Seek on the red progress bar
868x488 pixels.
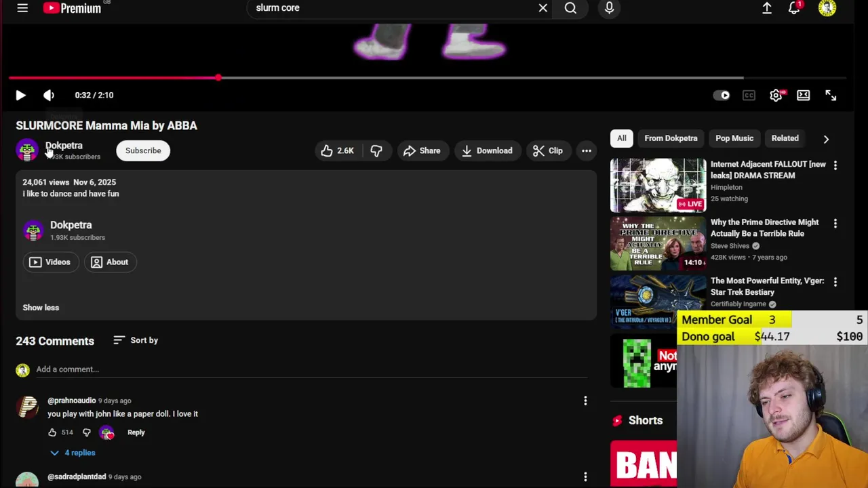427,78
